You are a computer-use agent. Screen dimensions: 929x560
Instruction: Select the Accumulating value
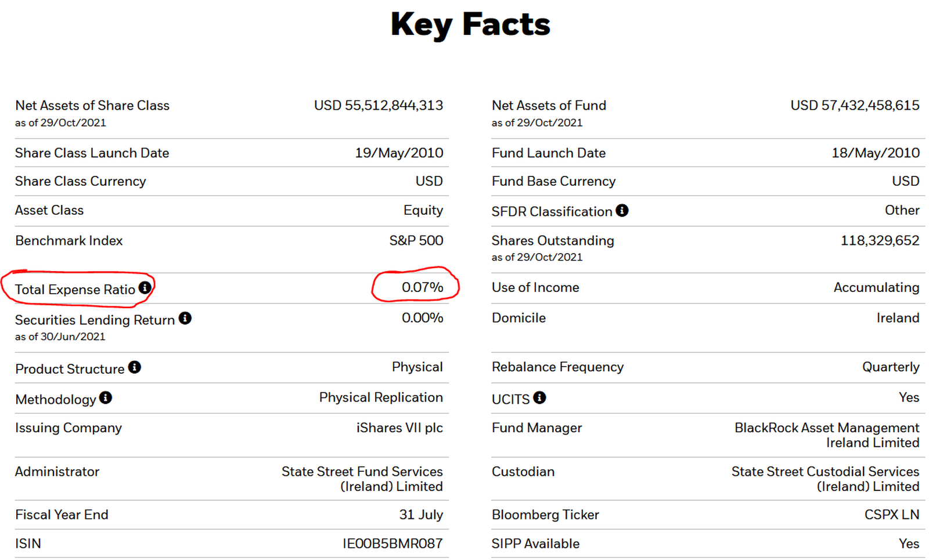pyautogui.click(x=877, y=288)
